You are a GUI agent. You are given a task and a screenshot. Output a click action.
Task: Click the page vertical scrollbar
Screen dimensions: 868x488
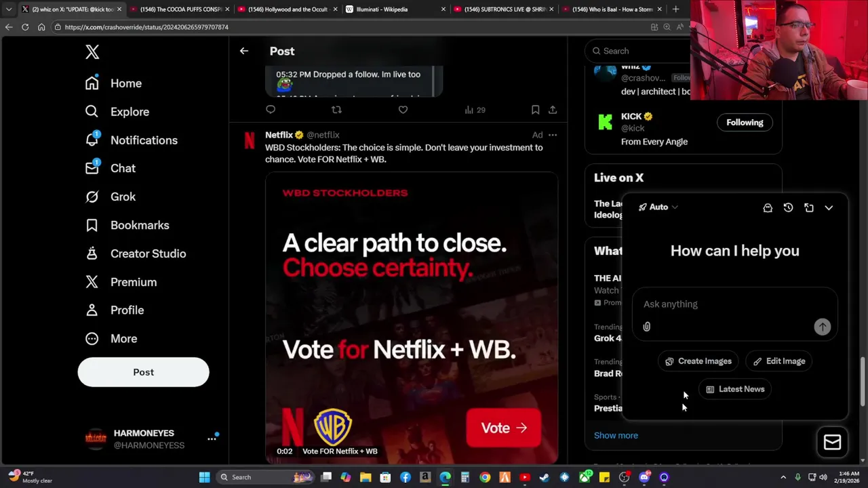click(863, 383)
